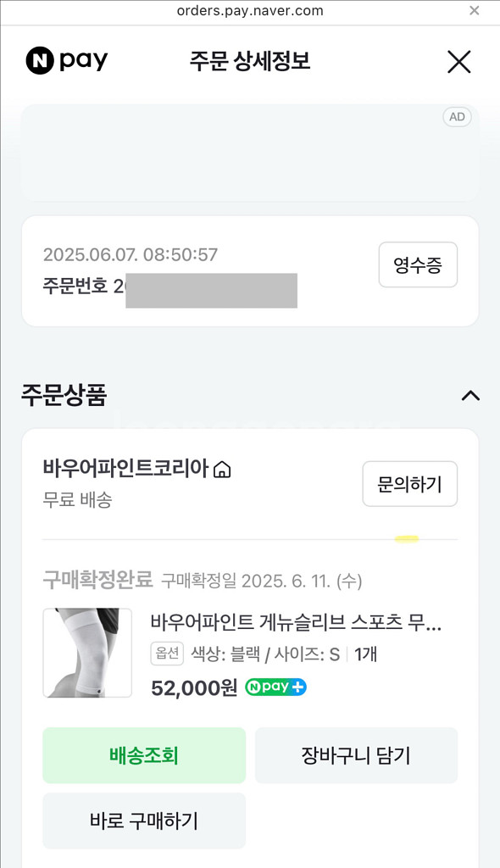Image resolution: width=500 pixels, height=868 pixels.
Task: Close the order detail page with the X
Action: click(x=458, y=61)
